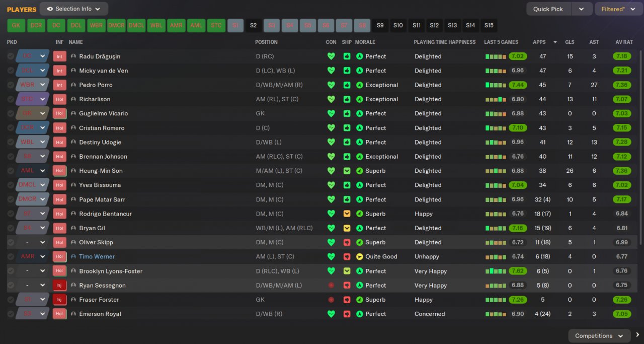Viewport: 644px width, 344px height.
Task: Toggle the picked checkmark for Ryan Sessegnon
Action: coord(11,285)
